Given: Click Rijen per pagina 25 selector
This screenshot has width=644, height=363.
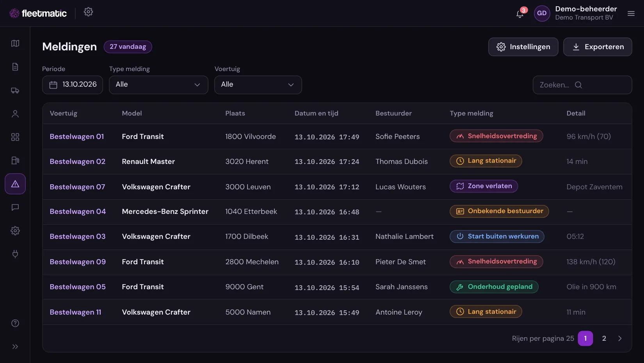Looking at the screenshot, I should pyautogui.click(x=543, y=338).
